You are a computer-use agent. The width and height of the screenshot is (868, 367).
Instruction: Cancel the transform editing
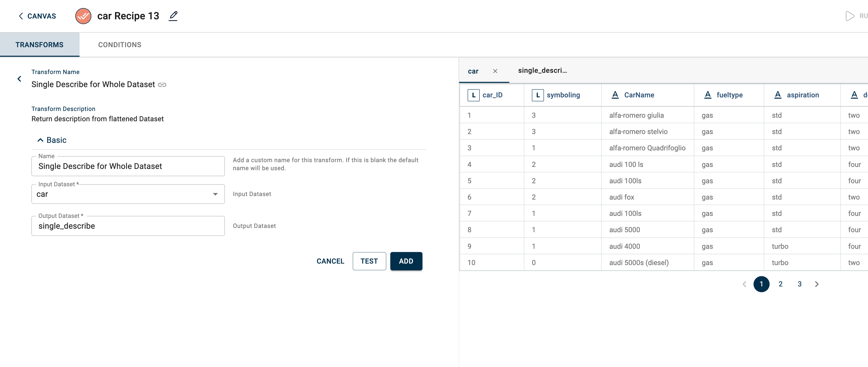point(330,261)
